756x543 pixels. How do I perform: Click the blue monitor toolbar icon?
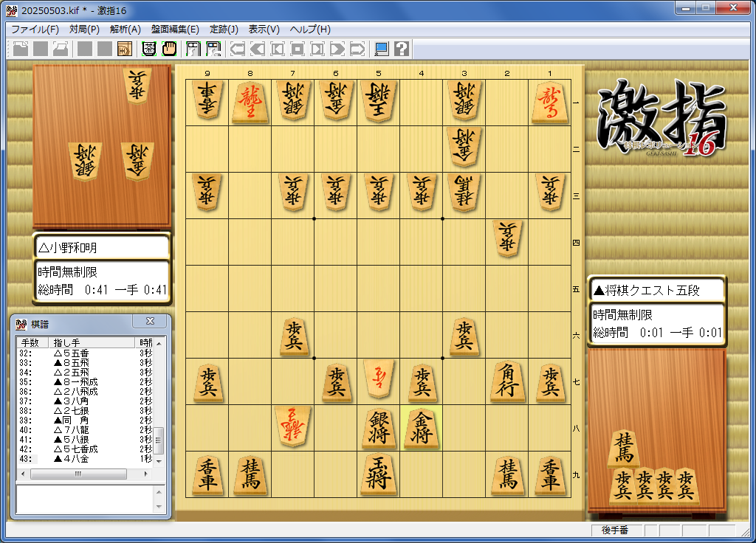pos(382,49)
